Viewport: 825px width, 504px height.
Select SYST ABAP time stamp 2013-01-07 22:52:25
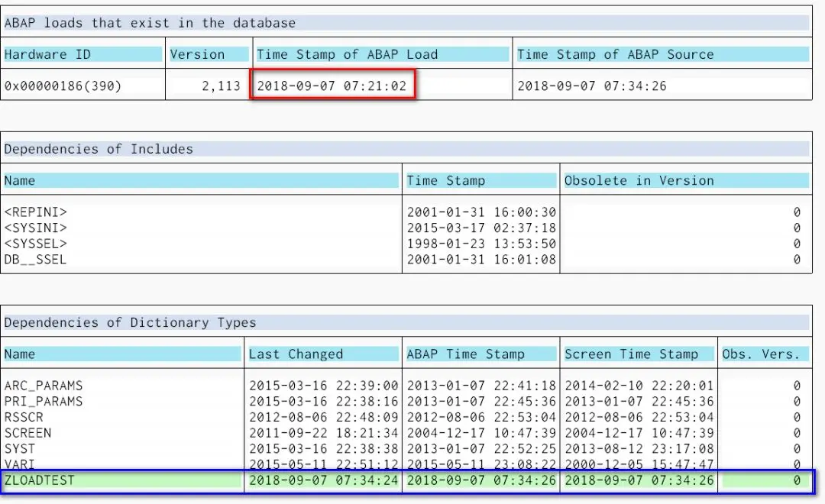[x=481, y=449]
